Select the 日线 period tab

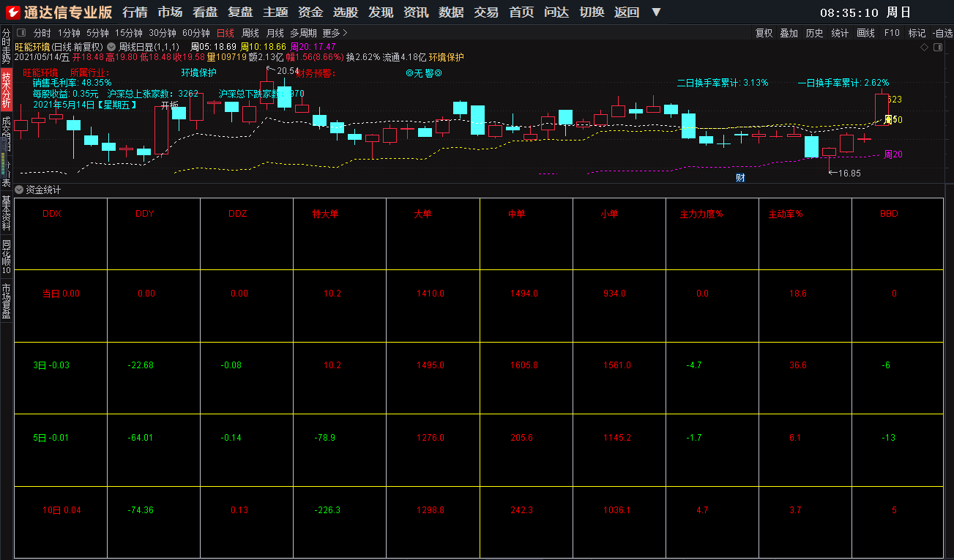(226, 33)
